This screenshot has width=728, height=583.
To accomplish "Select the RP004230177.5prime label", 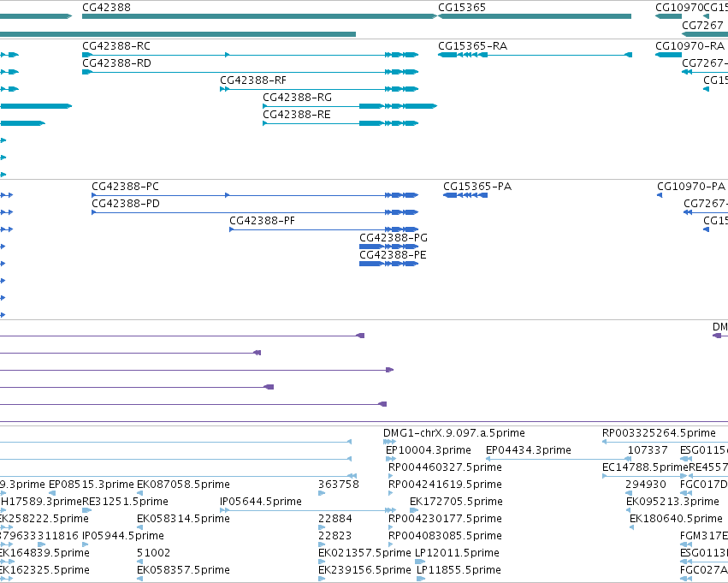I will coord(445,520).
